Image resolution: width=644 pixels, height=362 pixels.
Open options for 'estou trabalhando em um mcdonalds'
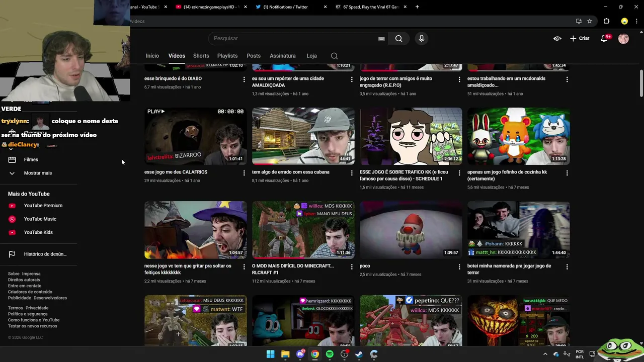(567, 79)
